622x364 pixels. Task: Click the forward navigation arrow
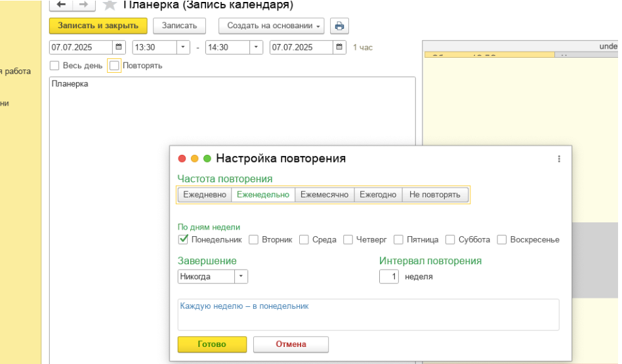84,5
